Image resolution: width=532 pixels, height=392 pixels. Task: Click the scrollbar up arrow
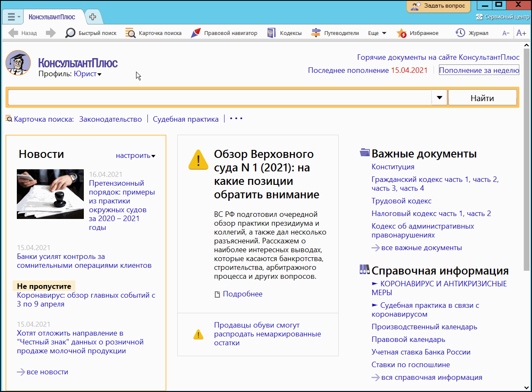click(x=527, y=45)
